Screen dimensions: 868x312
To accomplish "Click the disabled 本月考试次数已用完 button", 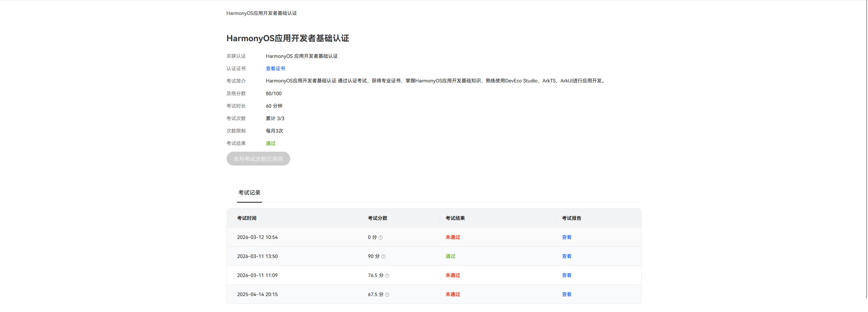I will click(258, 159).
